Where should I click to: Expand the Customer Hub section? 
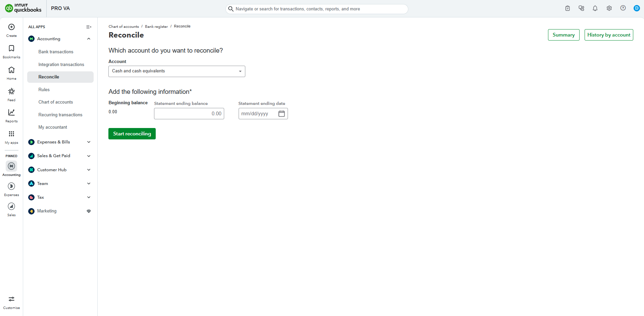coord(89,170)
